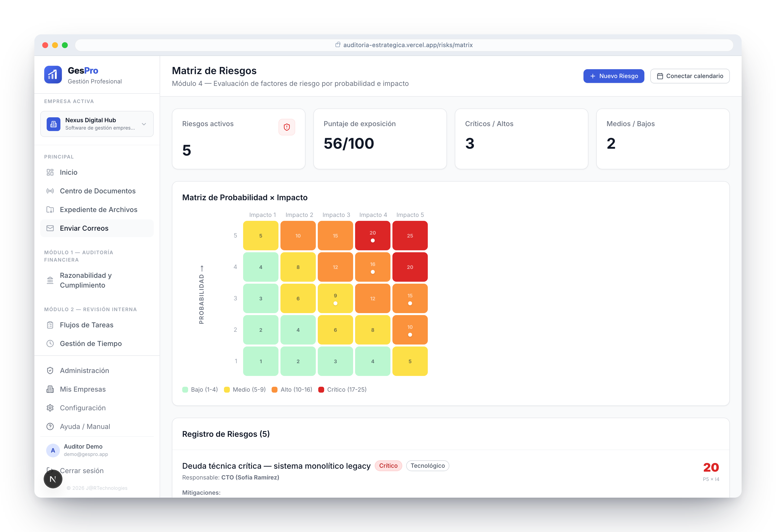Click the Tecnológico category tag
This screenshot has height=532, width=776.
coord(428,466)
